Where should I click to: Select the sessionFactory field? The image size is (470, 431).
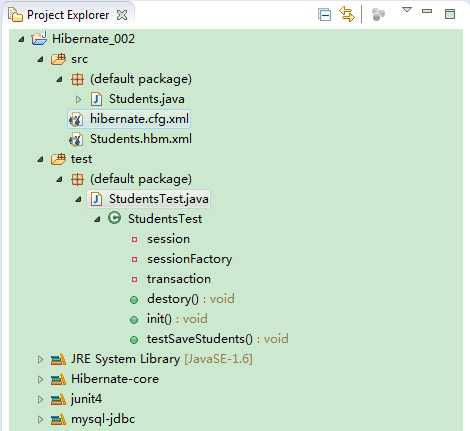[x=189, y=259]
